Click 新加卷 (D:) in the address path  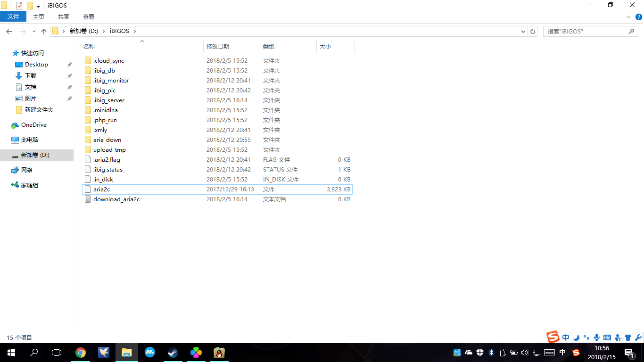[83, 31]
